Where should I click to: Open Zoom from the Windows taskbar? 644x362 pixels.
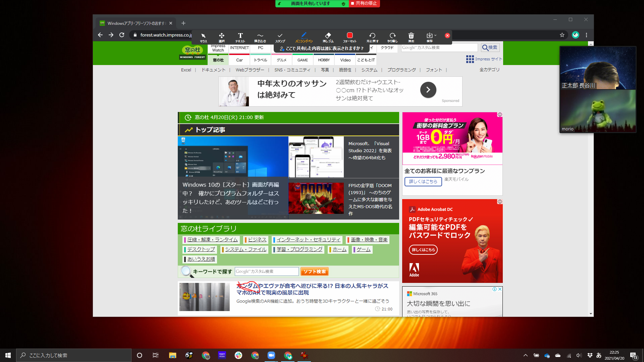point(271,355)
